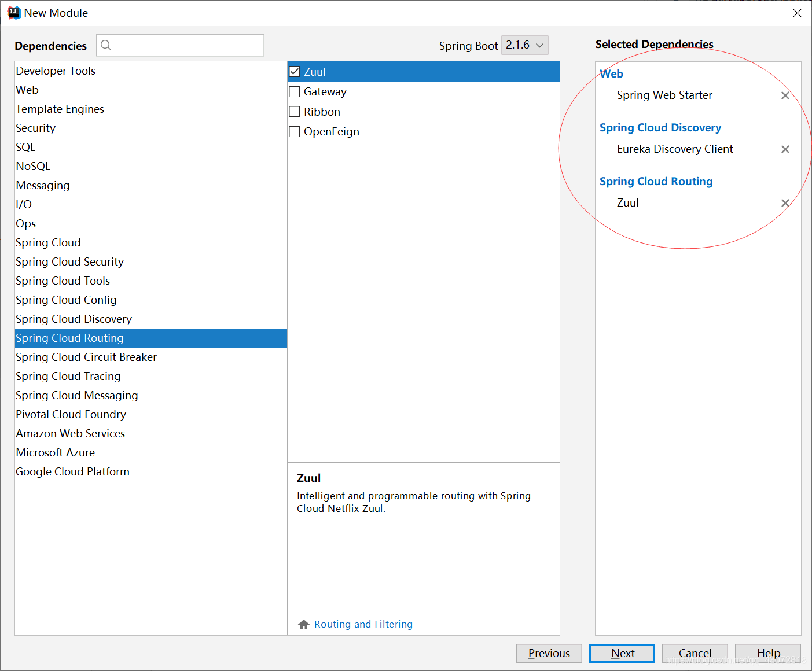Viewport: 812px width, 671px height.
Task: Click the search magnifier icon
Action: [x=106, y=45]
